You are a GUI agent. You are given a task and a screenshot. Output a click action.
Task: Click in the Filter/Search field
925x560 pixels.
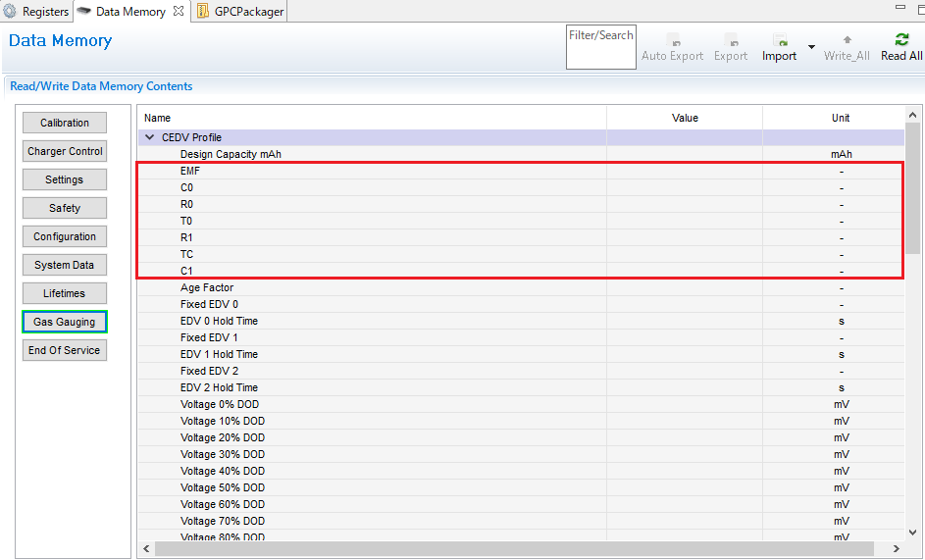[x=601, y=47]
